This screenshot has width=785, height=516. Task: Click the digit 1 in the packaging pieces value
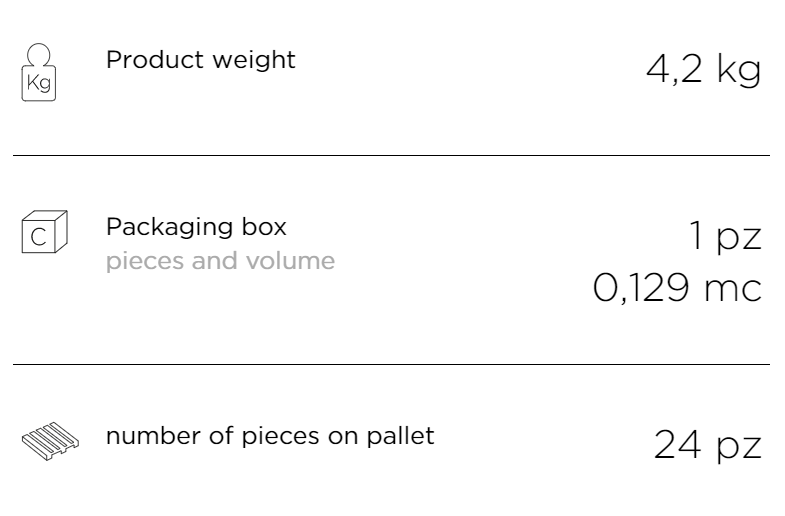696,235
